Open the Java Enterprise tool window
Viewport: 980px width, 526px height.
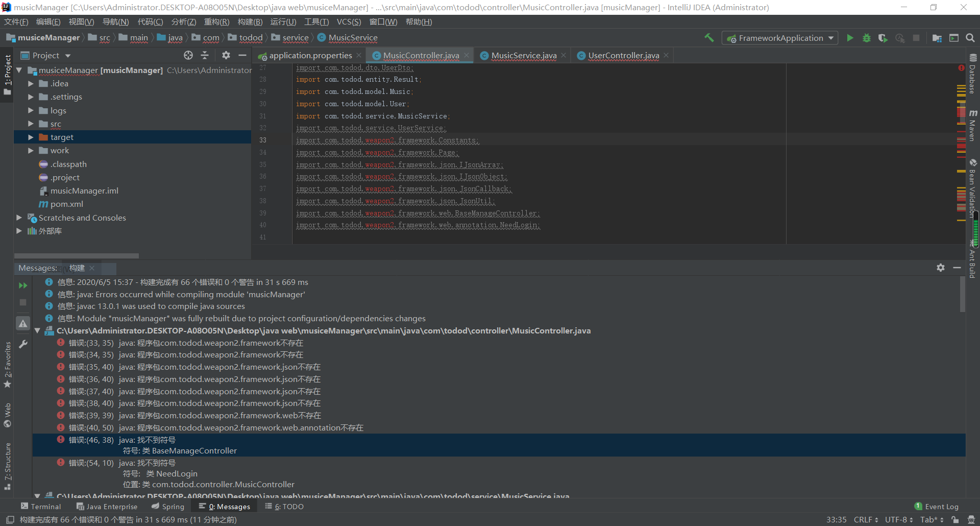107,507
